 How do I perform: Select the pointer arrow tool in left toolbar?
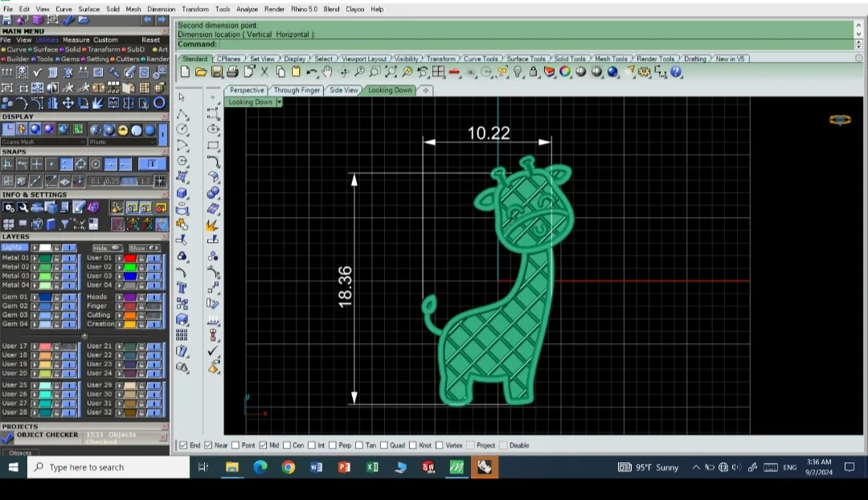click(x=182, y=97)
